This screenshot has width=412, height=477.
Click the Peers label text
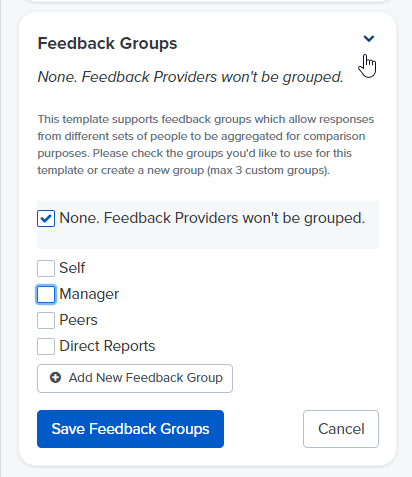(x=78, y=320)
